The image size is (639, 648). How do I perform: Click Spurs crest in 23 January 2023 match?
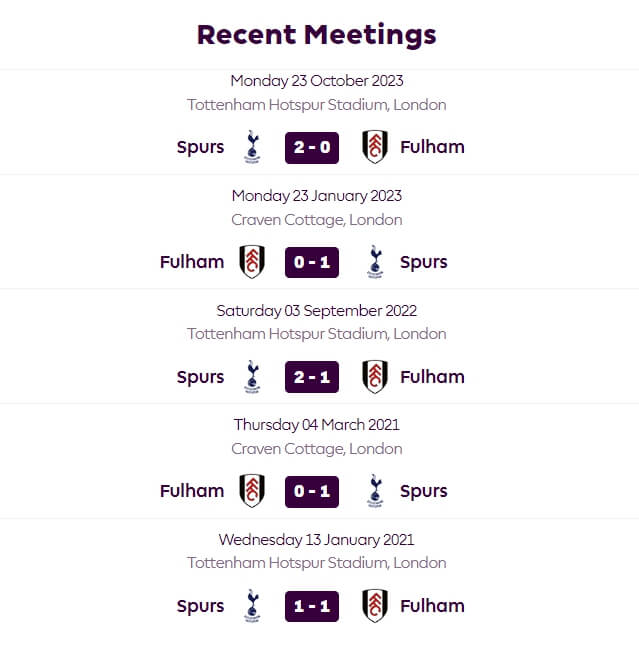(x=375, y=262)
